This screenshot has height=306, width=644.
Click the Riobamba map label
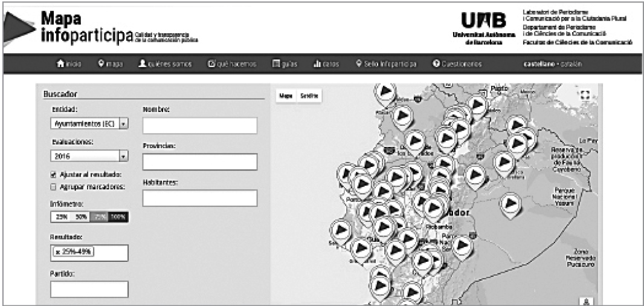439,227
